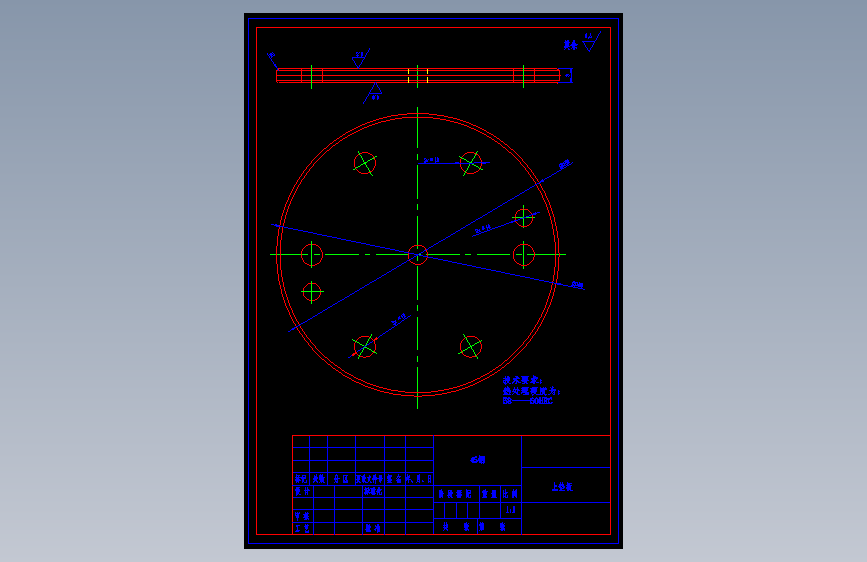The image size is (867, 562).
Task: Click the 阶段标记 header cell
Action: coord(455,494)
